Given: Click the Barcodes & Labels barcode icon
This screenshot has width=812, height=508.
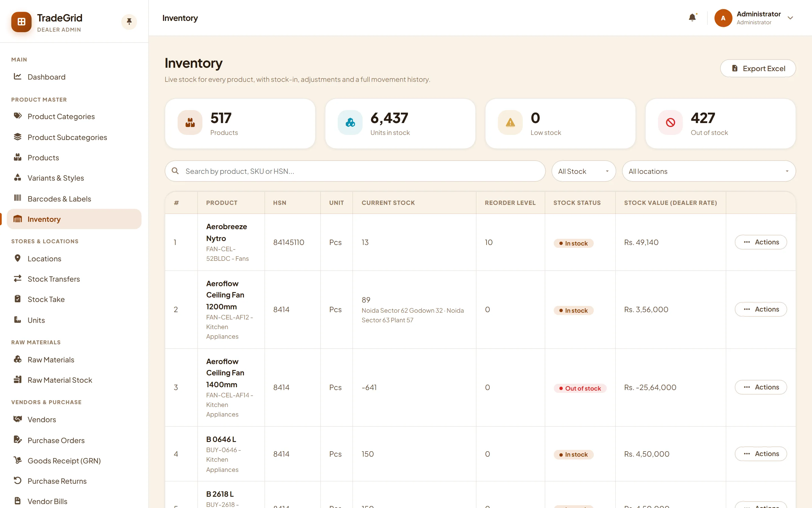Looking at the screenshot, I should click(17, 198).
